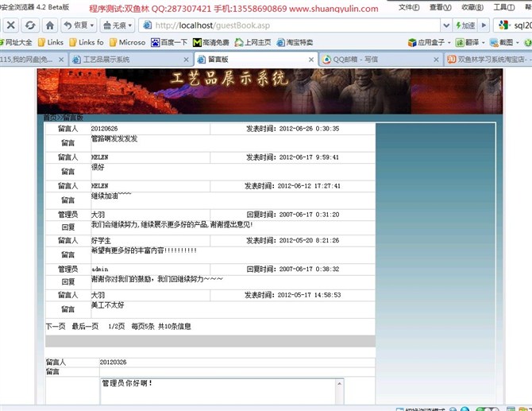
Task: Click the 应用盒子 app box button
Action: tap(426, 42)
